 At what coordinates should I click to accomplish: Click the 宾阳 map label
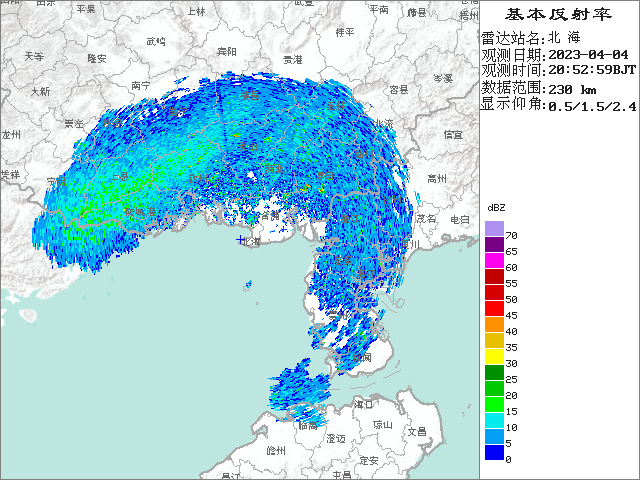[227, 51]
